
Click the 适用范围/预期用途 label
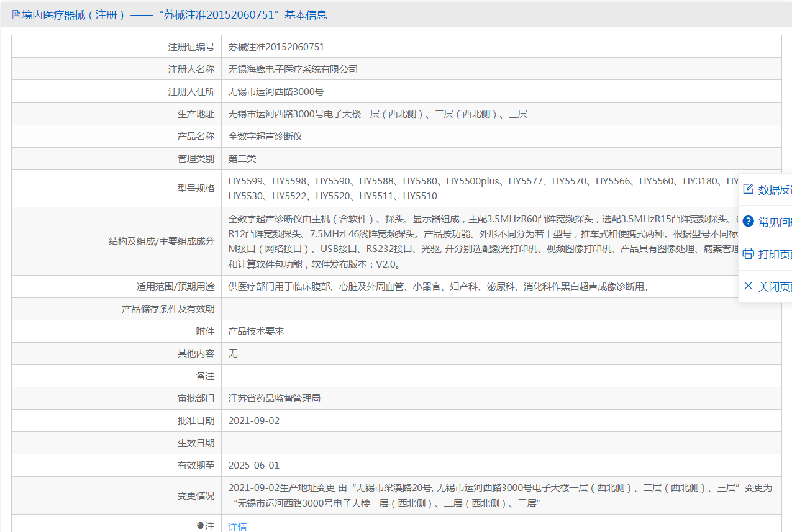(x=176, y=286)
